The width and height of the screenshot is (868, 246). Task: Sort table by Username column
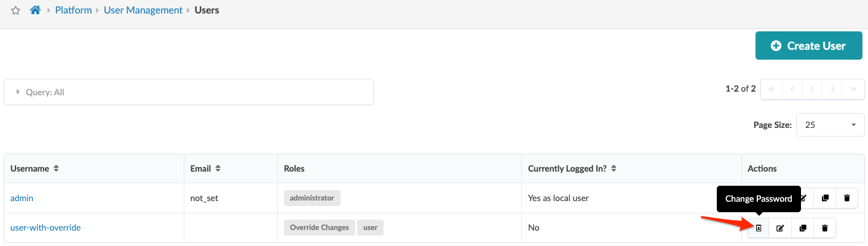click(x=56, y=169)
